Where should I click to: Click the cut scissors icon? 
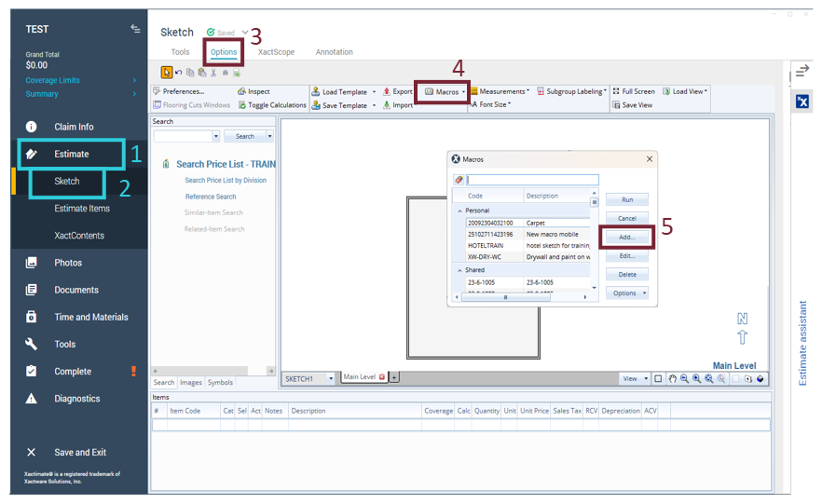[213, 73]
